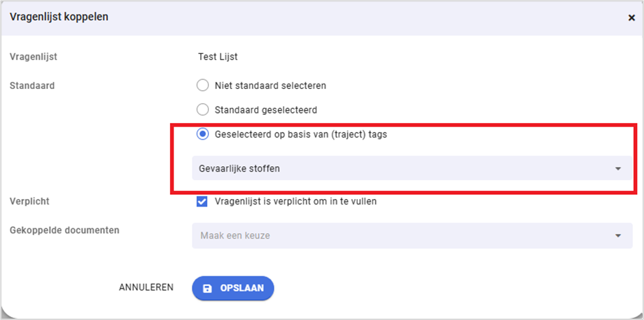The width and height of the screenshot is (644, 320).
Task: Select the 'Niet standaard selecteren' radio button
Action: point(202,85)
